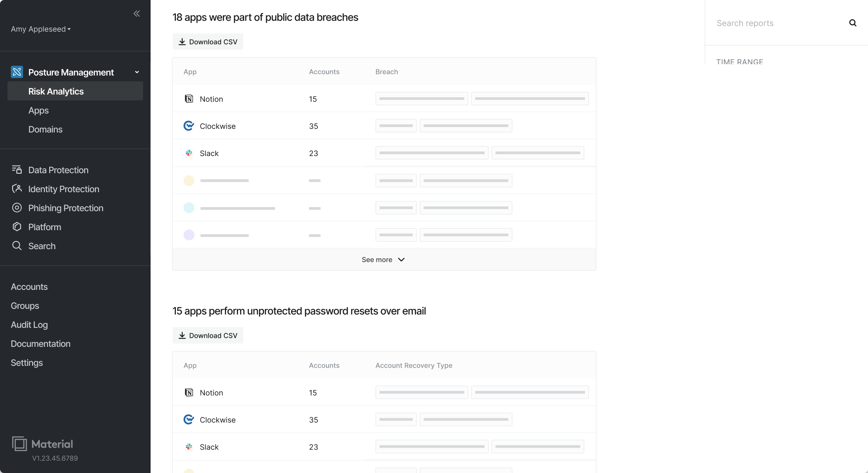This screenshot has width=868, height=473.
Task: Download CSV for unprotected password resets
Action: point(208,336)
